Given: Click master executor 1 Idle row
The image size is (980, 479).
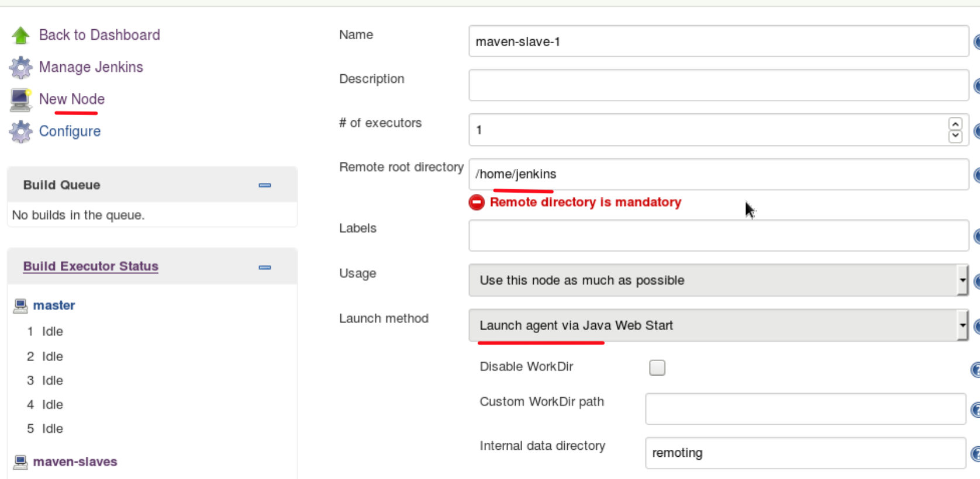Looking at the screenshot, I should pyautogui.click(x=45, y=331).
